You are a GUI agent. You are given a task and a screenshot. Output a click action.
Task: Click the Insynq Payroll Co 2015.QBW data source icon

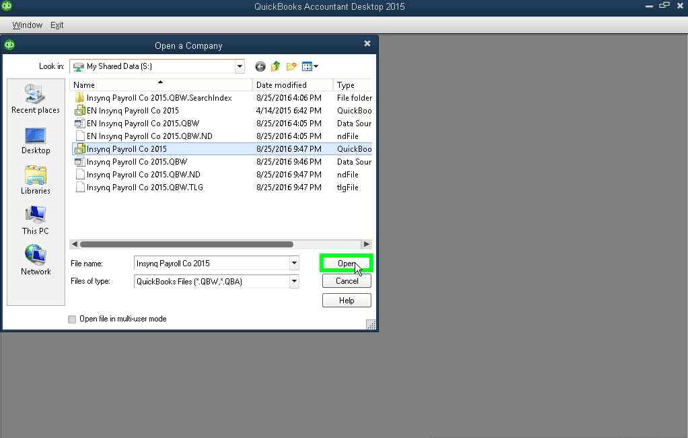79,162
